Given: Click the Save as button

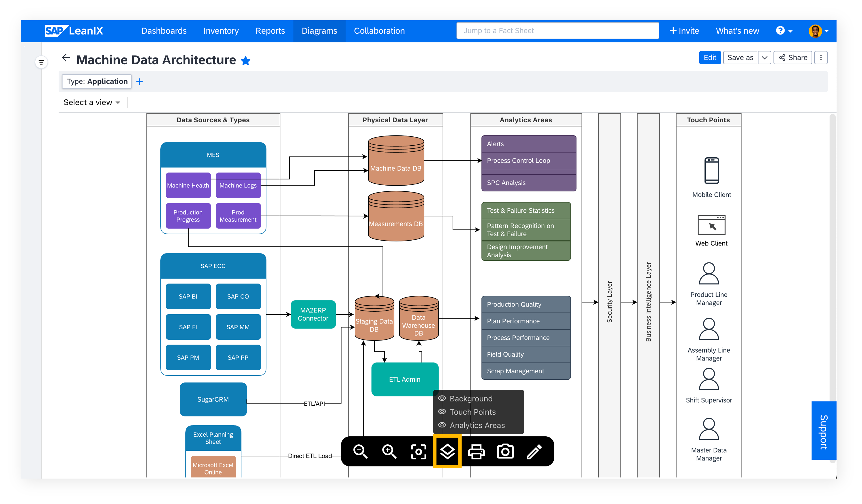Looking at the screenshot, I should click(x=740, y=57).
